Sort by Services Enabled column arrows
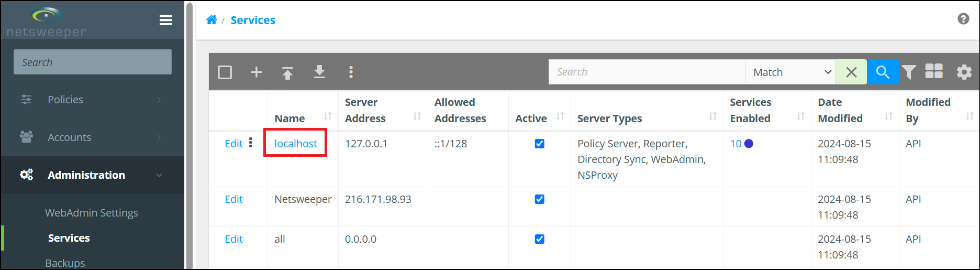The width and height of the screenshot is (980, 270). [800, 116]
